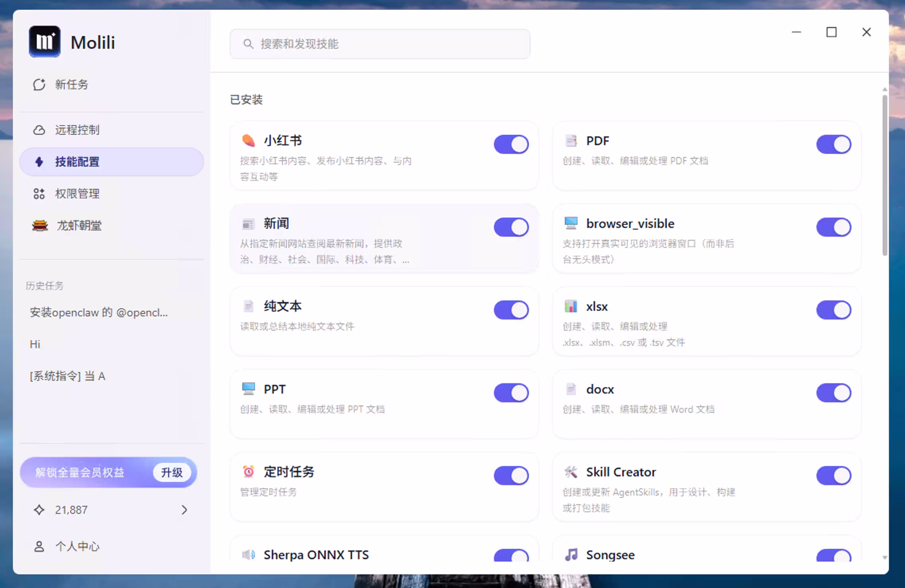Click the Molili app logo
The height and width of the screenshot is (588, 905).
pyautogui.click(x=44, y=41)
